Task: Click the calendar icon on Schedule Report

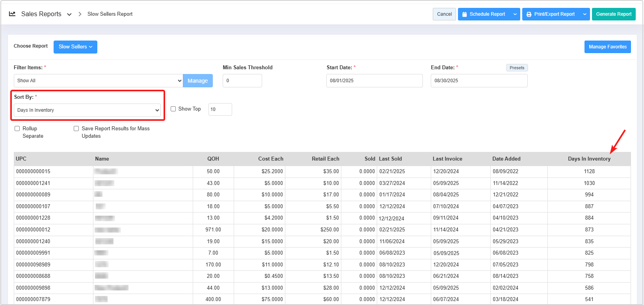Action: pyautogui.click(x=464, y=14)
